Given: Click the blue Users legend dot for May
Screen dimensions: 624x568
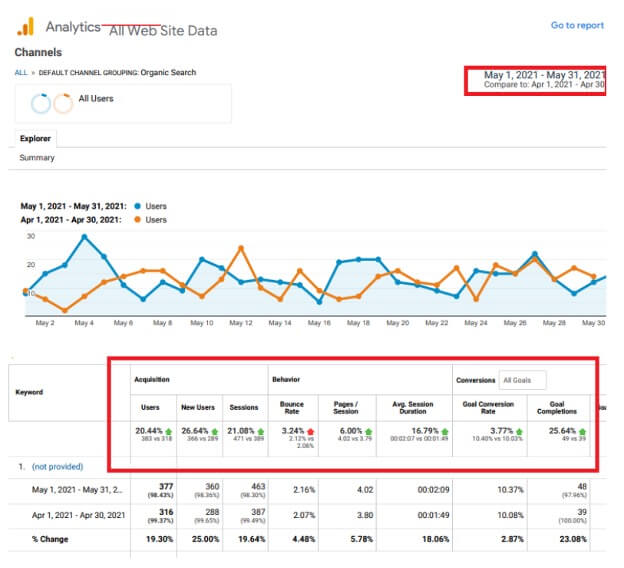Looking at the screenshot, I should pyautogui.click(x=135, y=206).
